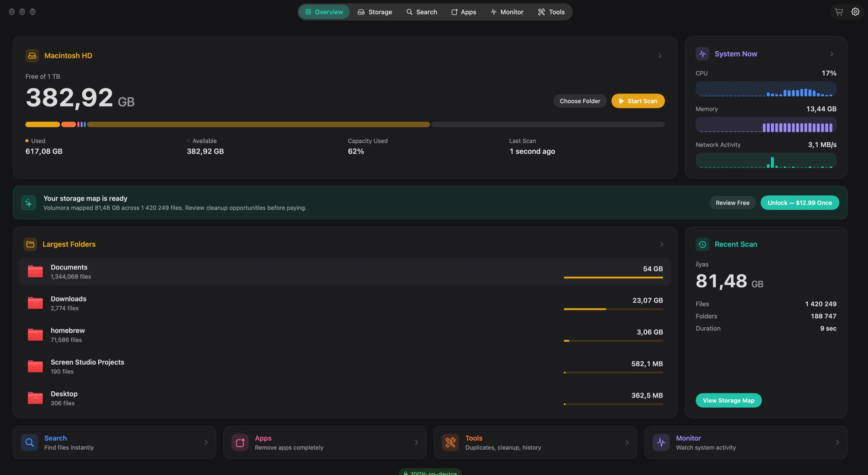This screenshot has height=475, width=868.
Task: Open the Search card chevron
Action: (206, 442)
